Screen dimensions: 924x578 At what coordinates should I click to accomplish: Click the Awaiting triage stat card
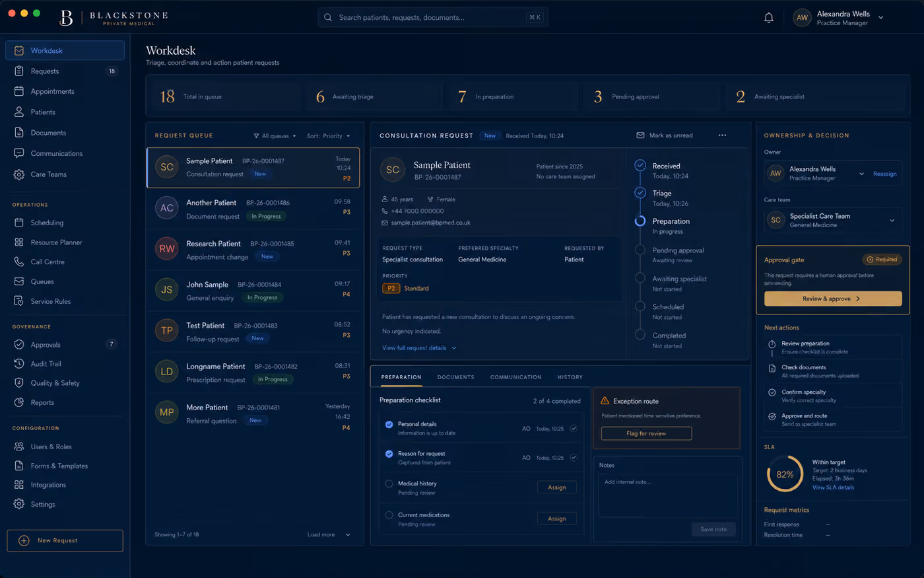point(373,96)
